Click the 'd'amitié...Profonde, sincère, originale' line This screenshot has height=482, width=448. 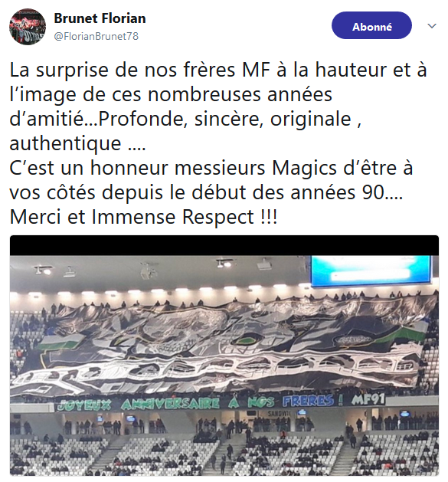coord(185,119)
